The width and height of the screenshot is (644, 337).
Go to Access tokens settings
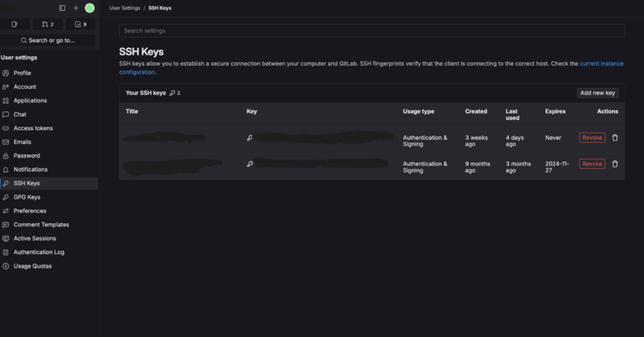(33, 128)
